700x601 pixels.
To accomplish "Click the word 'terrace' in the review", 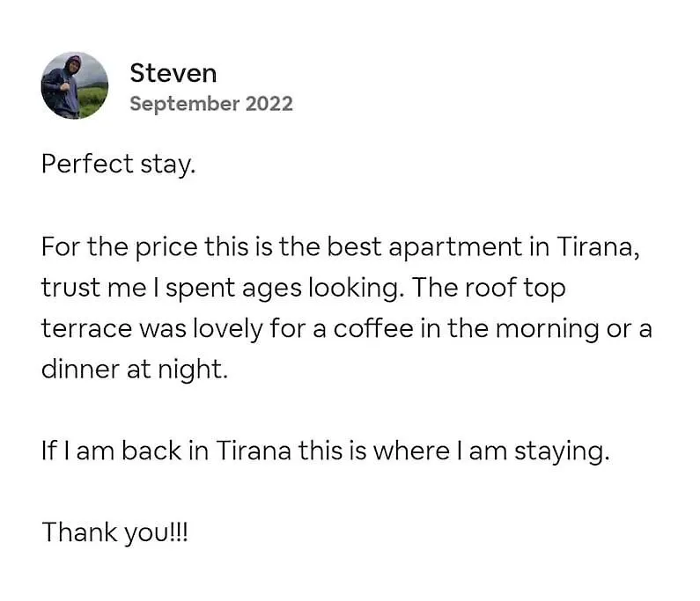I will point(86,329).
